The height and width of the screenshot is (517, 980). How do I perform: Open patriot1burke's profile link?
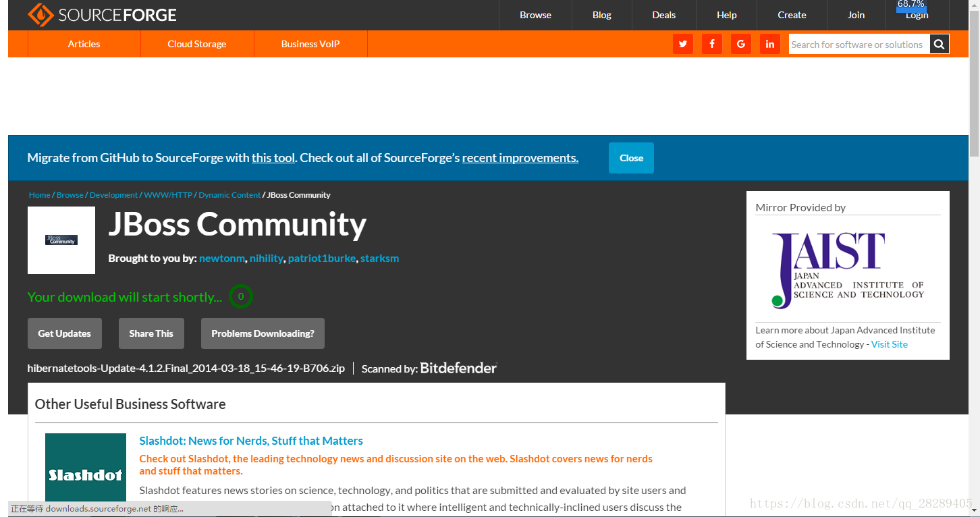(x=322, y=258)
